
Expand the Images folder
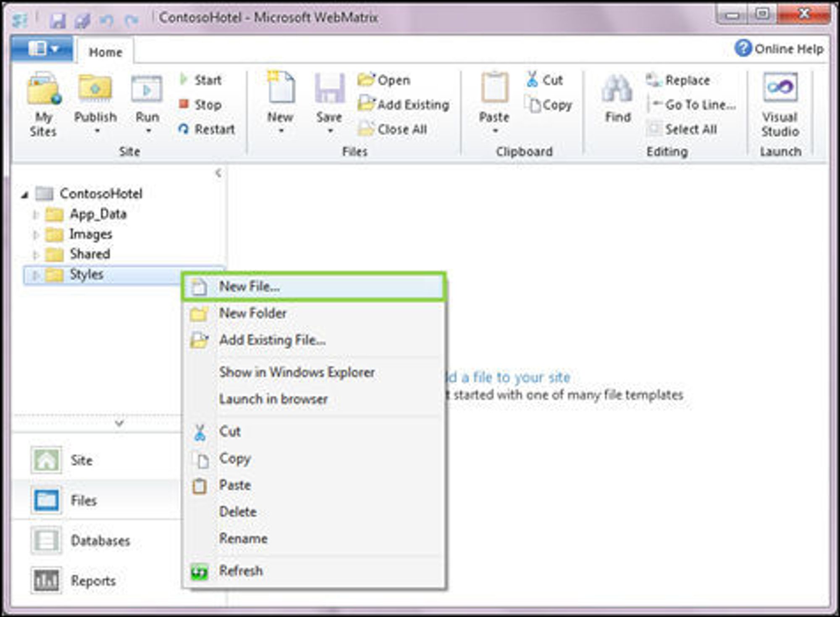pos(36,235)
